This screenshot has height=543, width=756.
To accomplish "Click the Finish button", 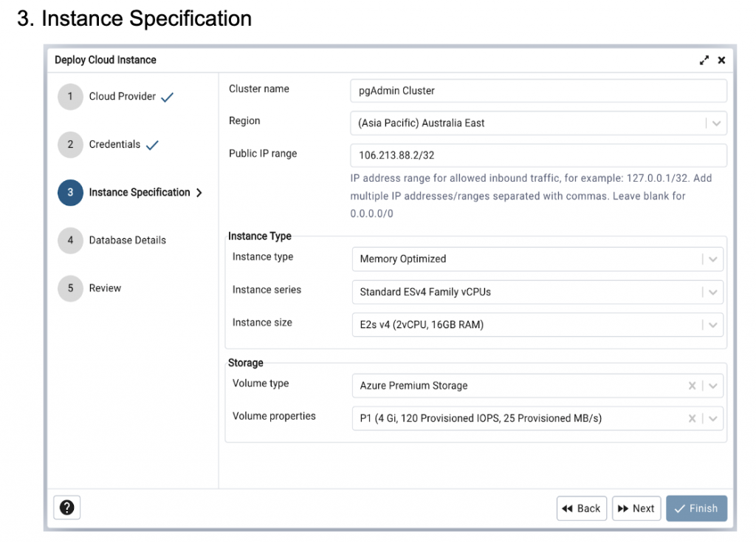I will click(696, 508).
